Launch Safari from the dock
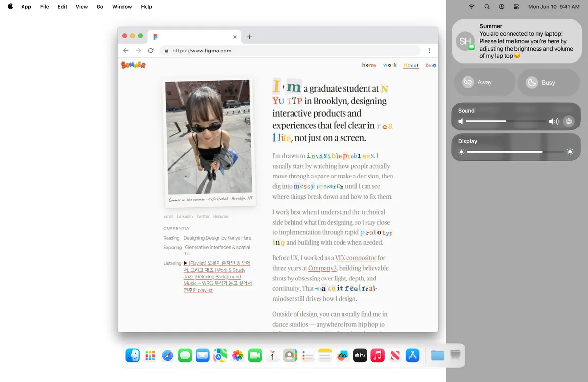 (x=168, y=356)
